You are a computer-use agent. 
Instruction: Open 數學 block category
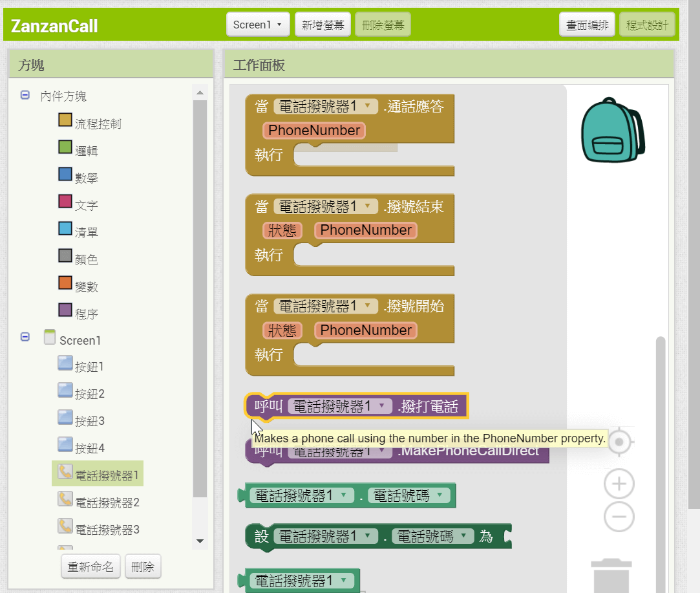(x=78, y=177)
